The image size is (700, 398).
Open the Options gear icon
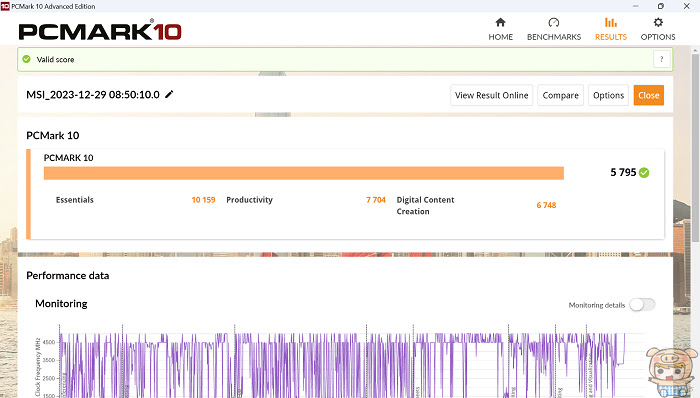click(x=658, y=22)
